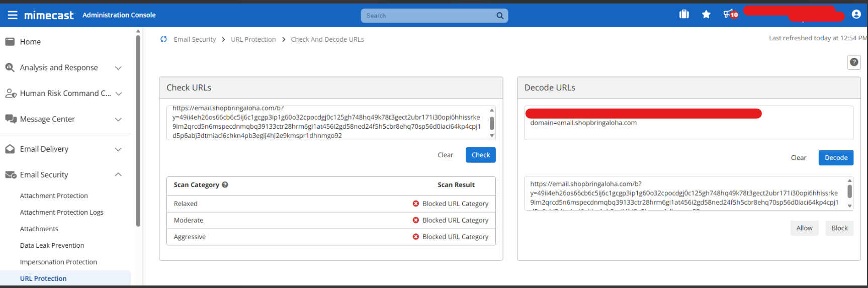The width and height of the screenshot is (868, 288).
Task: Open favorites star icon
Action: tap(706, 14)
